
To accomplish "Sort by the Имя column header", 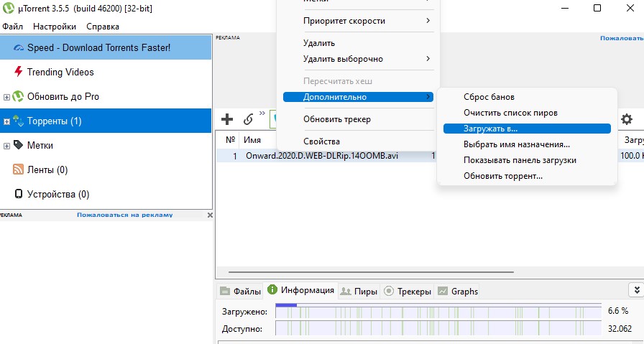I will 252,140.
